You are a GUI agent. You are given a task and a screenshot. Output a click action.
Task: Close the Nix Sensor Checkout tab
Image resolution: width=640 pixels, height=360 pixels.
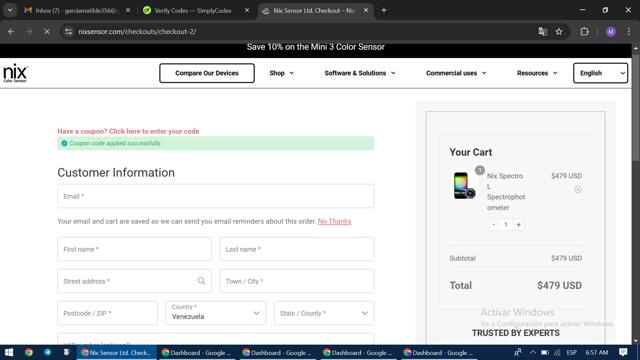click(x=366, y=11)
